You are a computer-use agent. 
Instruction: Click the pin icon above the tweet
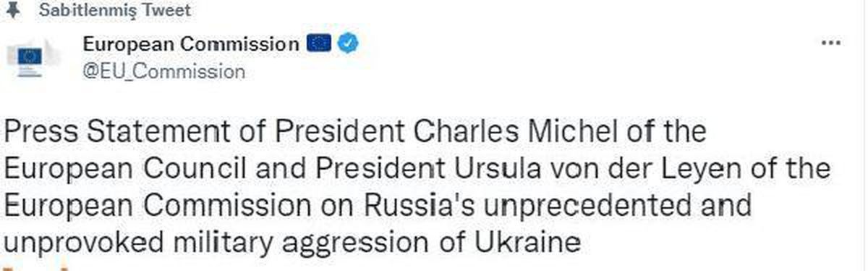[x=10, y=10]
